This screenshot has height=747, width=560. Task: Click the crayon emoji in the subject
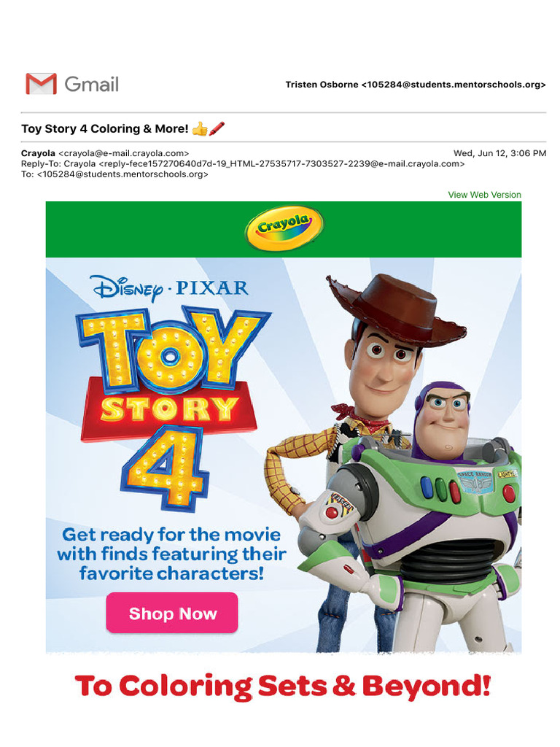point(217,129)
